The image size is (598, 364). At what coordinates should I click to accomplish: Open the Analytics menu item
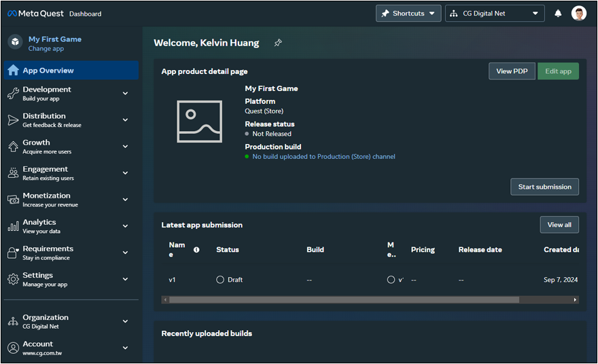coord(71,226)
